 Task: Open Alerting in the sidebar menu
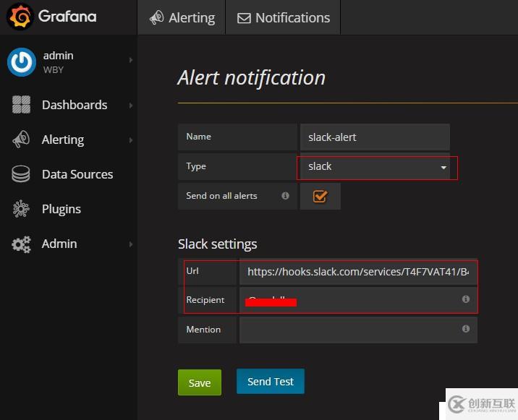click(x=63, y=140)
